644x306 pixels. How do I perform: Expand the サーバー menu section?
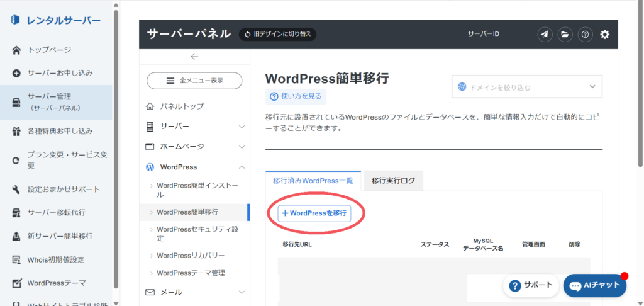tap(194, 127)
